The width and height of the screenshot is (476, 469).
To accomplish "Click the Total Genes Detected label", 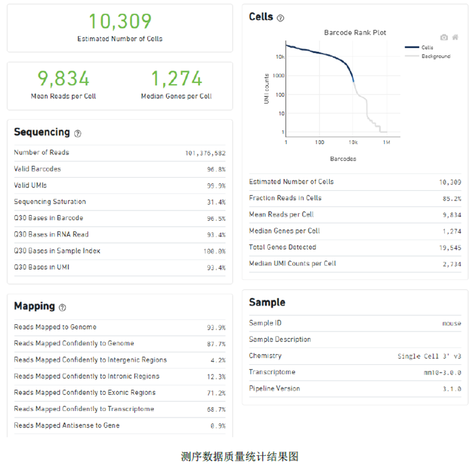I will pyautogui.click(x=282, y=247).
